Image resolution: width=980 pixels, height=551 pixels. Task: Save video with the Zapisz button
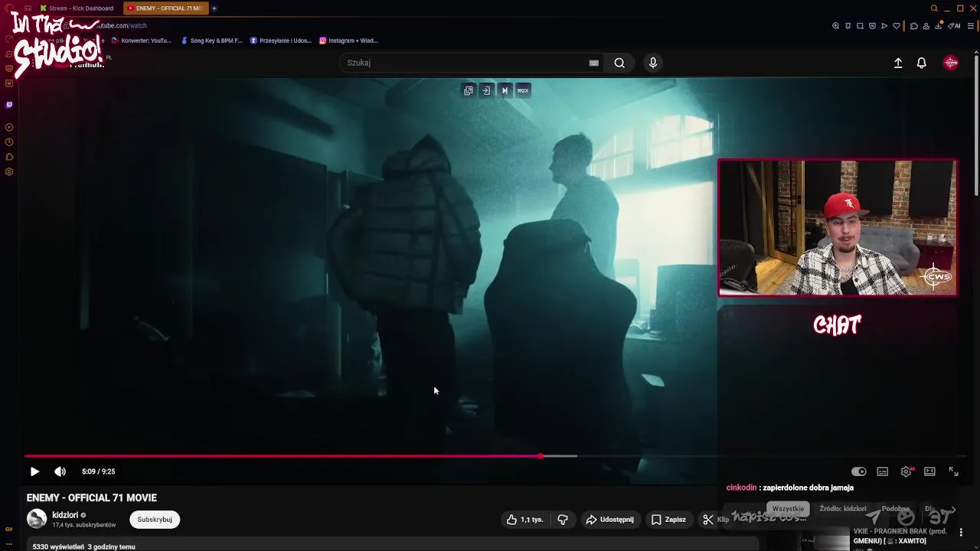click(x=668, y=520)
